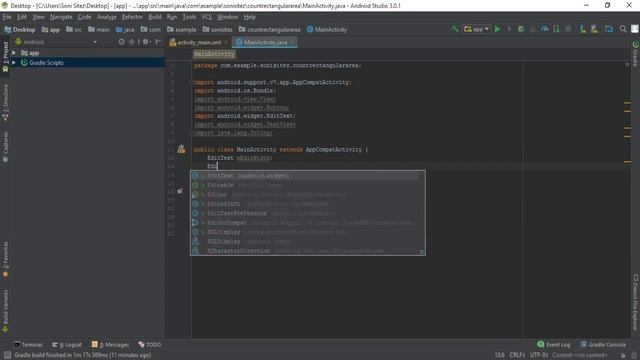Click the java breadcrumb folder
The image size is (640, 360).
click(125, 29)
